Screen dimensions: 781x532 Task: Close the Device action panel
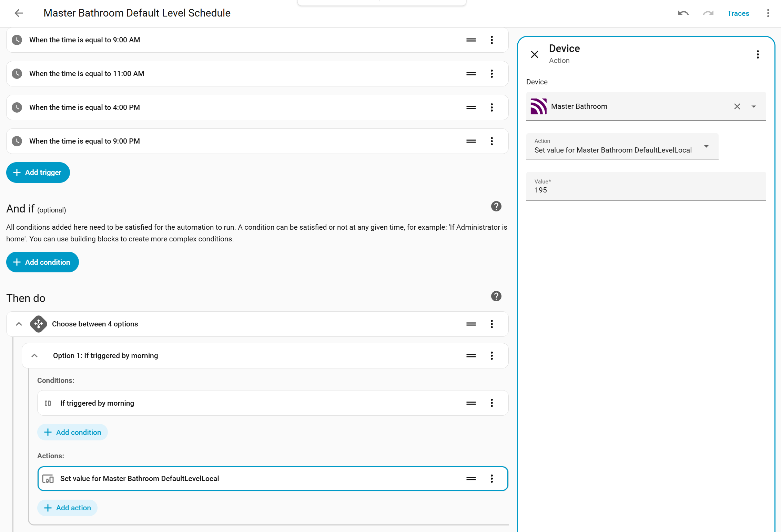[x=535, y=54]
